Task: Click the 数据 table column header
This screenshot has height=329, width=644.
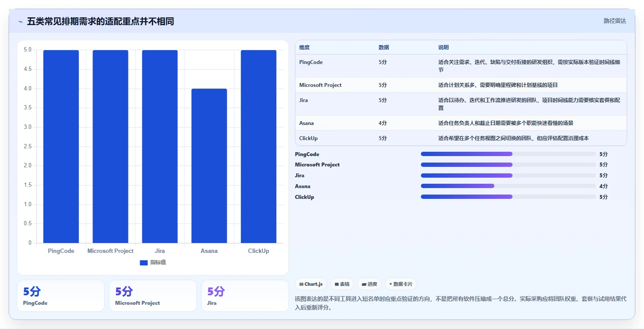Action: [384, 48]
